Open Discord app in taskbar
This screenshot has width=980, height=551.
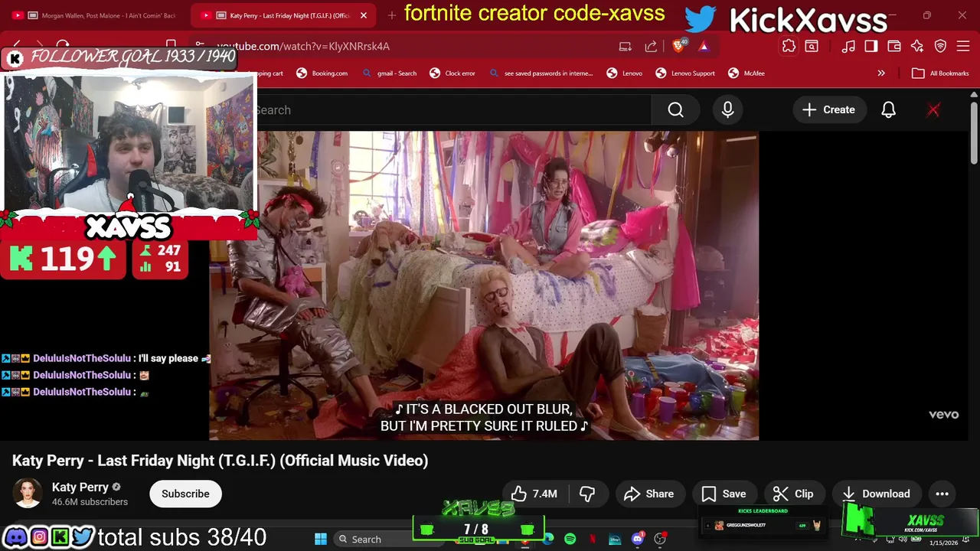tap(638, 540)
